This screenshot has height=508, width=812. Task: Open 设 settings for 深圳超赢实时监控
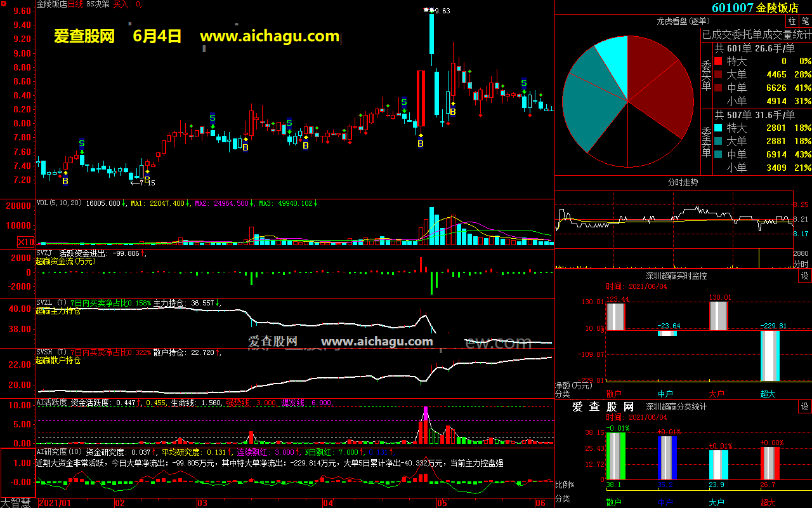coord(805,276)
